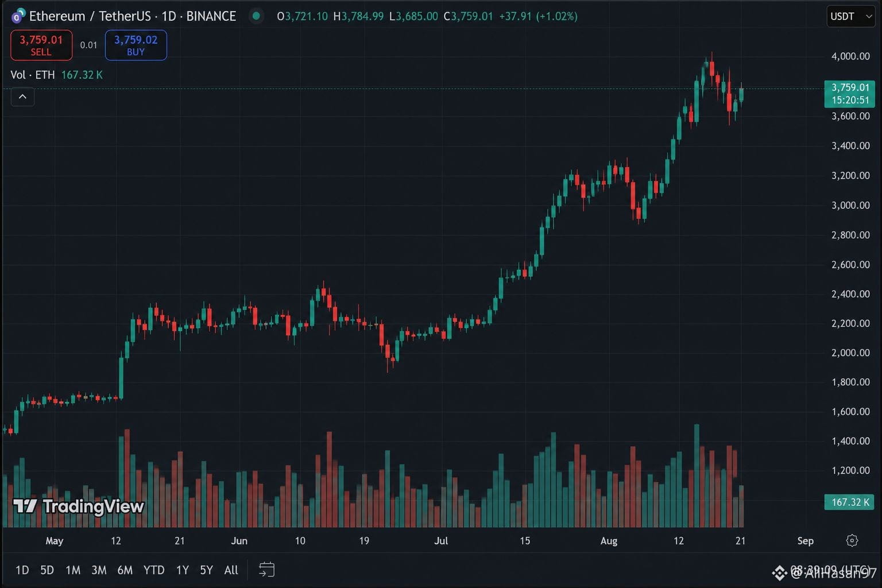Click the 167.32 K volume label on price scale

click(x=850, y=502)
